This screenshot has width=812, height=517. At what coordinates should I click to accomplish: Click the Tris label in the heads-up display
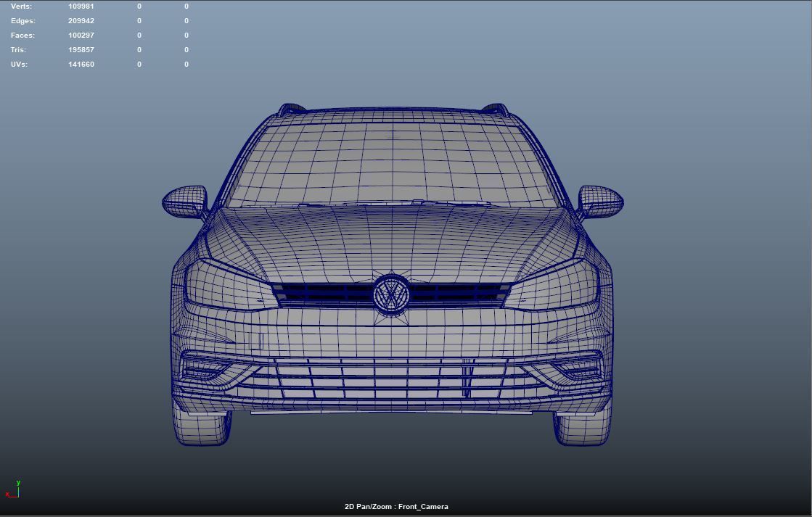[x=18, y=50]
